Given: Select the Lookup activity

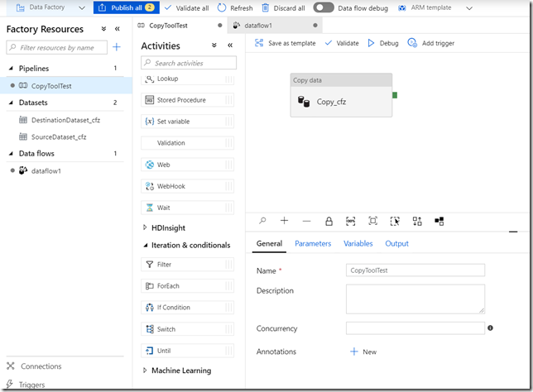Looking at the screenshot, I should pos(187,79).
